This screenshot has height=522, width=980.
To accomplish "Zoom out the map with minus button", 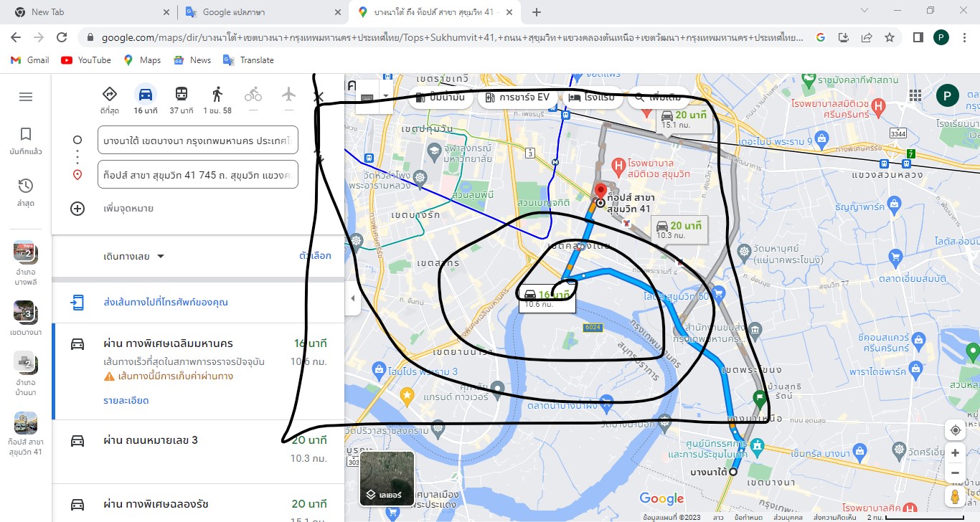I will click(955, 473).
